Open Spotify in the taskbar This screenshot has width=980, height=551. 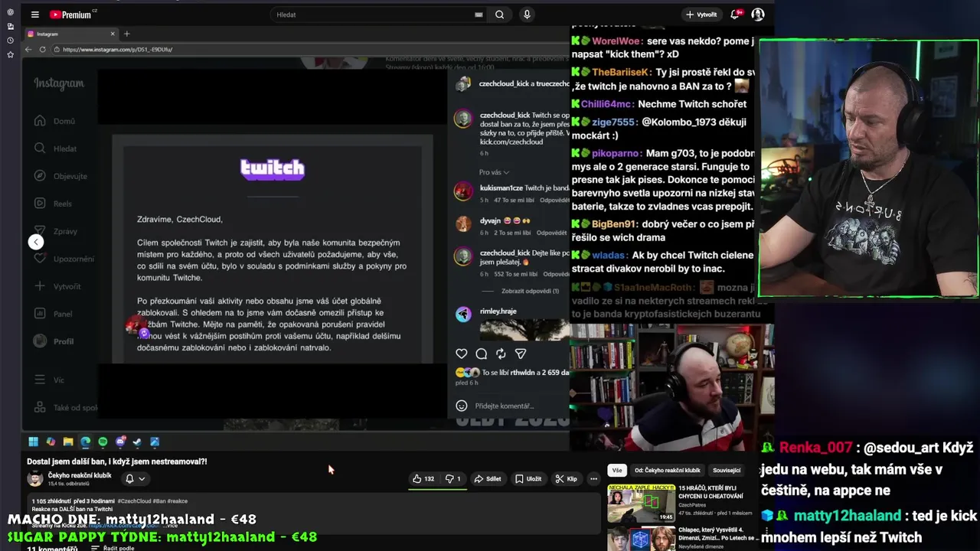[103, 442]
